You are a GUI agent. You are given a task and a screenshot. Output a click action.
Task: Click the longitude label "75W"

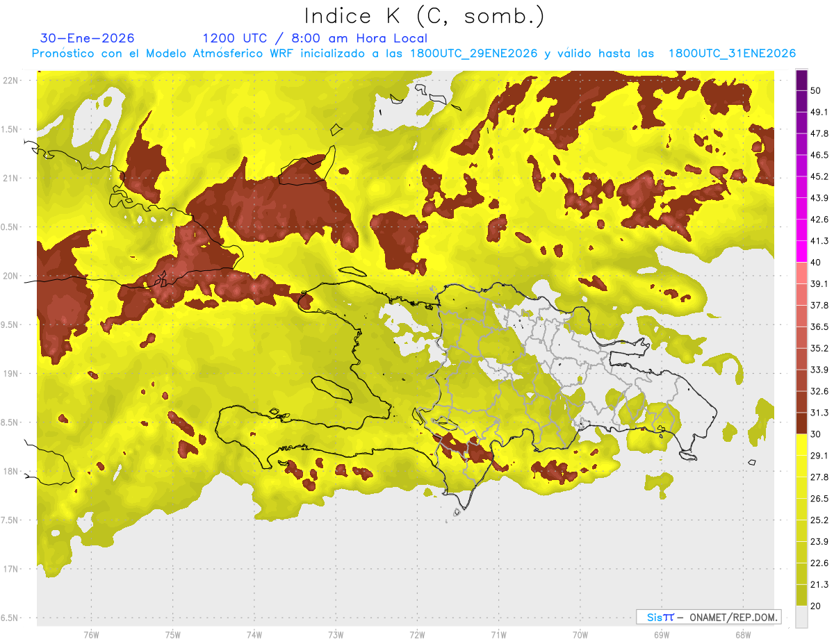173,634
